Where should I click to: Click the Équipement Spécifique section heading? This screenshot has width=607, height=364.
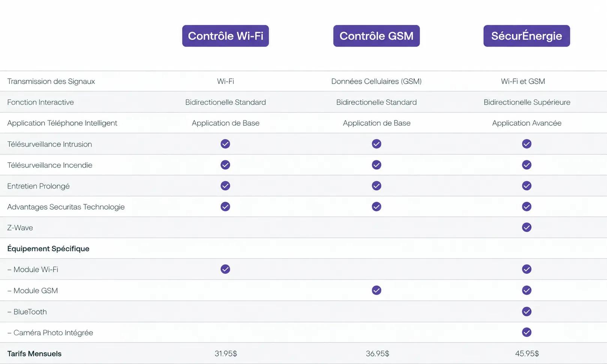click(x=48, y=249)
